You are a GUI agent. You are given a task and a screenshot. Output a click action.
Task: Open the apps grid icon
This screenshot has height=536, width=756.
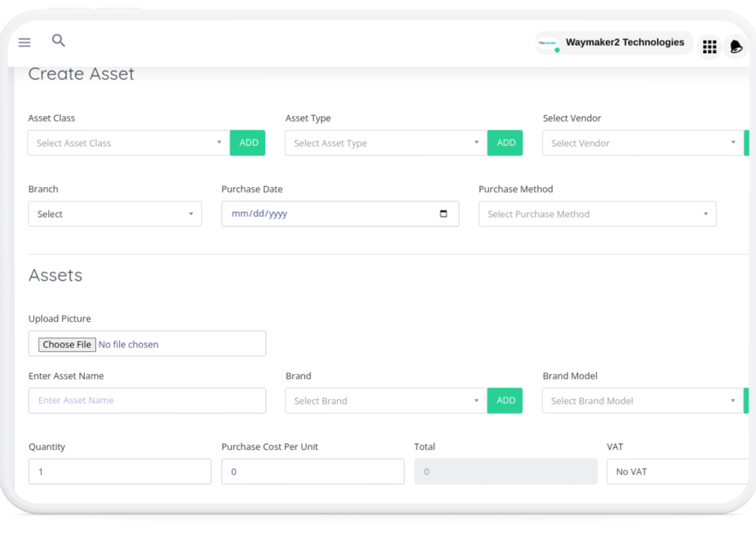709,47
